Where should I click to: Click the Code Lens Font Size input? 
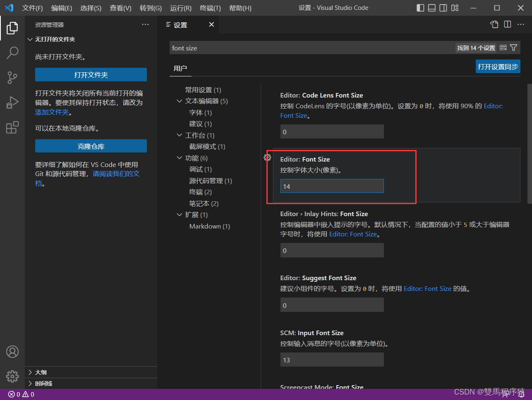coord(332,132)
